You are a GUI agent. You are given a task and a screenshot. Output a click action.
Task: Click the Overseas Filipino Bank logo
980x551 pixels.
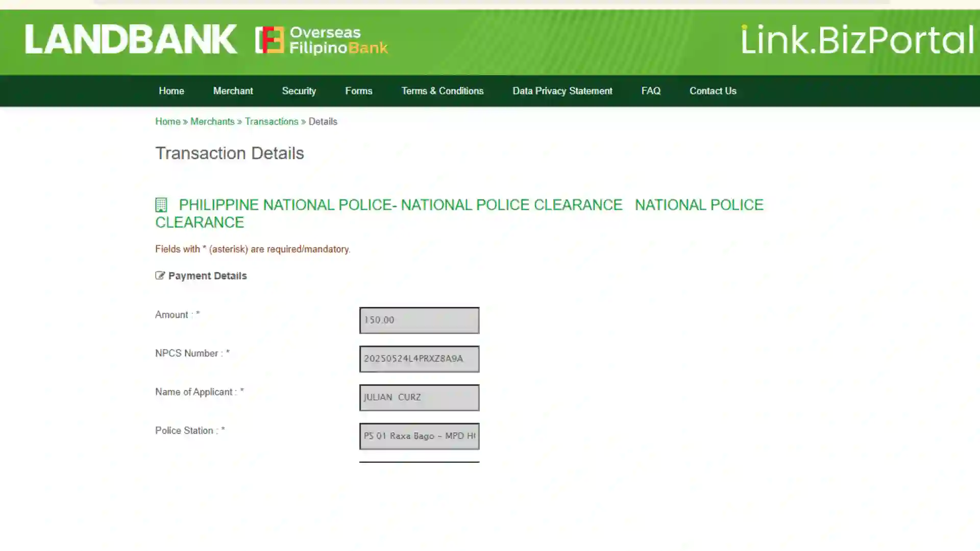tap(322, 40)
